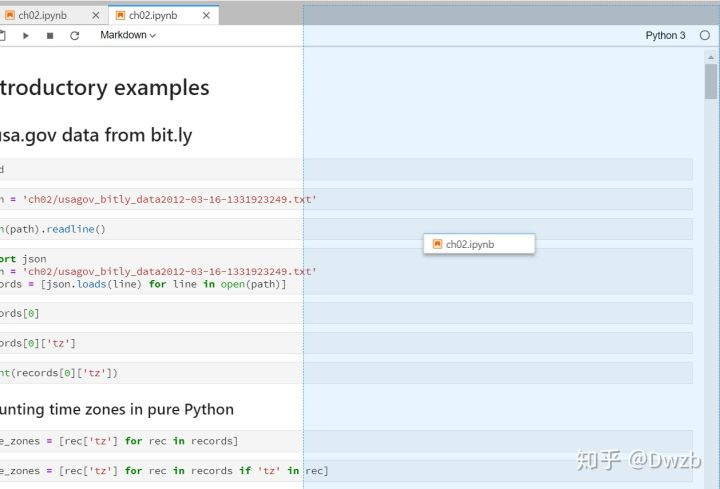Viewport: 720px width, 489px height.
Task: Select the cell containing records[0]['tz']
Action: point(346,343)
